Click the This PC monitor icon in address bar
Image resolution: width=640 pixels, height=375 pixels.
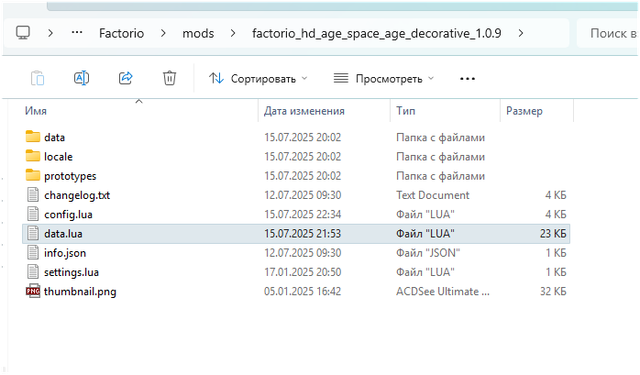coord(23,33)
